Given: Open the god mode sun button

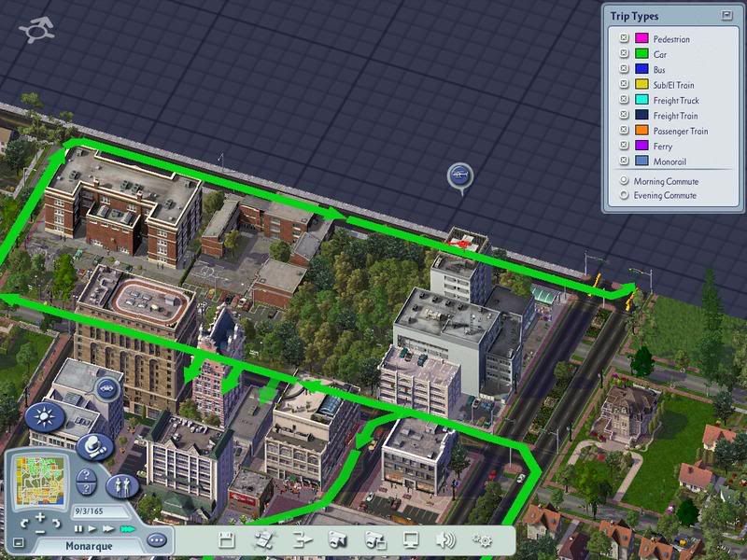Looking at the screenshot, I should [45, 417].
